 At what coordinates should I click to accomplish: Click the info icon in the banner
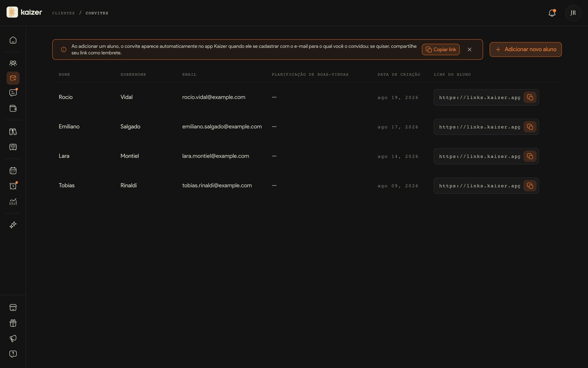pos(64,49)
